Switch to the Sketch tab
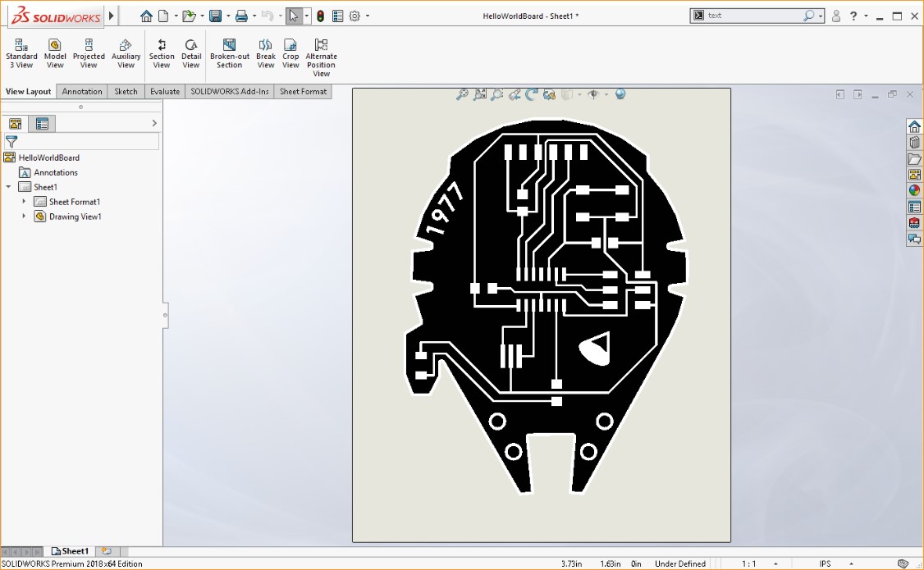Viewport: 924px width, 570px height. tap(126, 91)
